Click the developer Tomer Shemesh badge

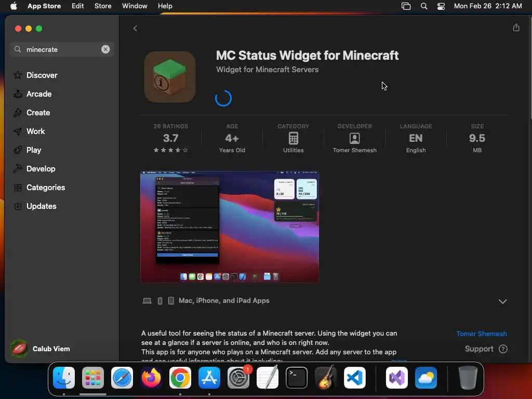(x=354, y=138)
